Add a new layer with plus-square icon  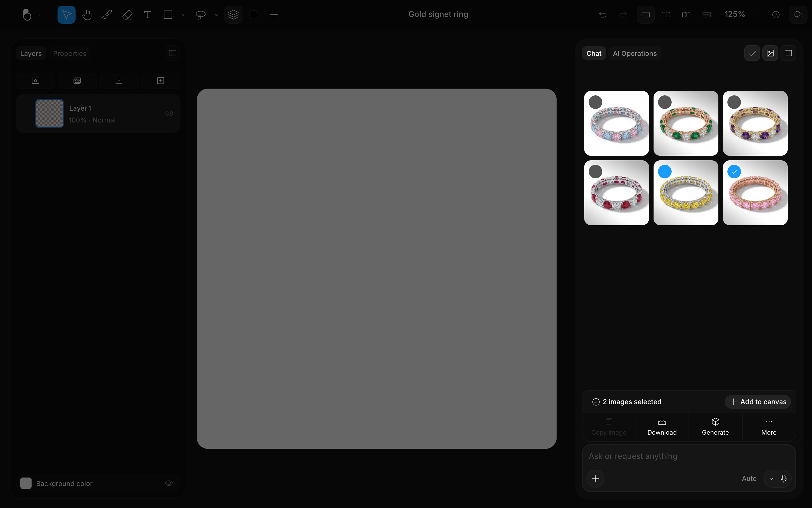coord(161,81)
